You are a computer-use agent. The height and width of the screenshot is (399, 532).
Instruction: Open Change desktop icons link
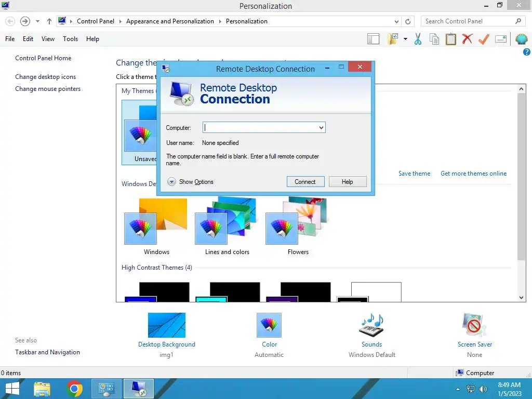[x=46, y=77]
